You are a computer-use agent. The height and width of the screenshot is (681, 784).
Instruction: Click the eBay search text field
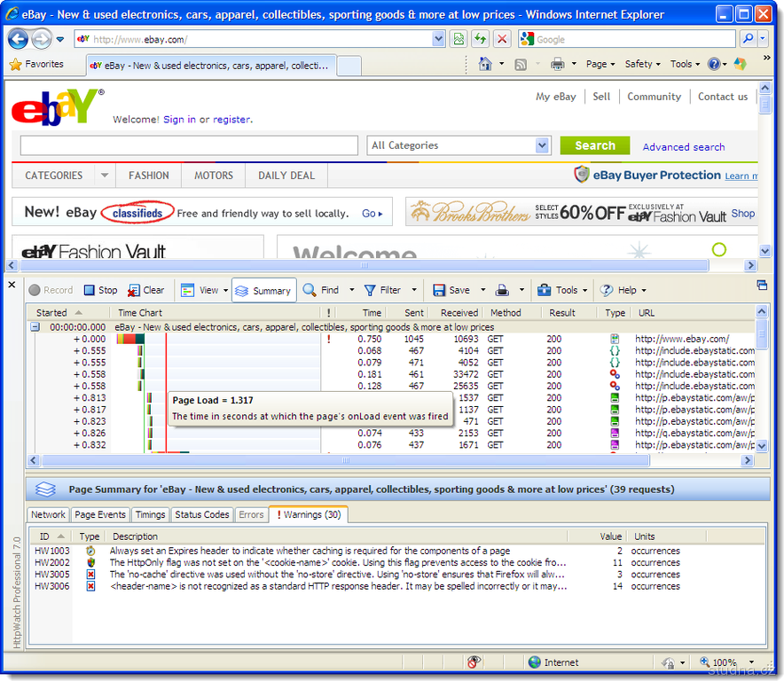[x=188, y=145]
